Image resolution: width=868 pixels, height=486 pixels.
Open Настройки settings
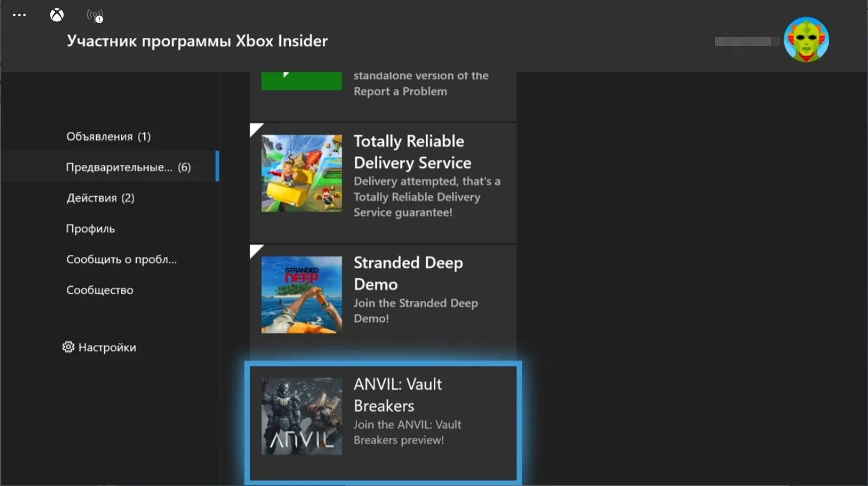point(107,347)
